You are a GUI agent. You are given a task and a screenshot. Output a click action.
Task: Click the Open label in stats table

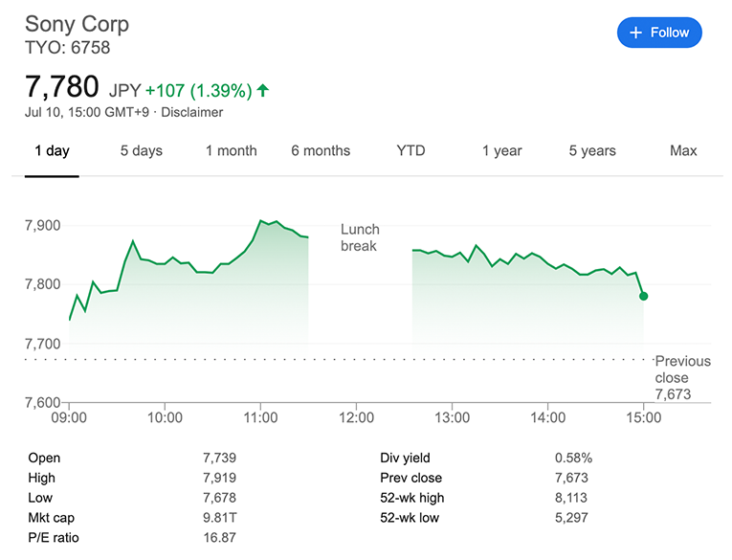(44, 459)
